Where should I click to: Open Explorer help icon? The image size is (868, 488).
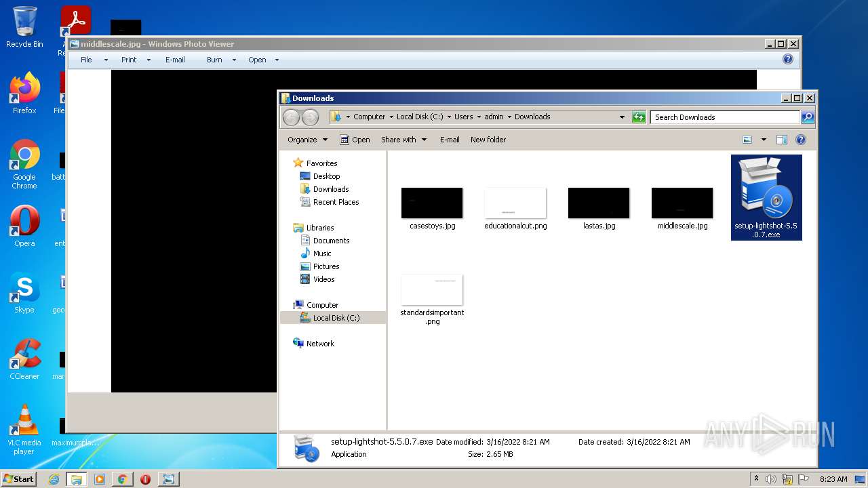click(800, 140)
